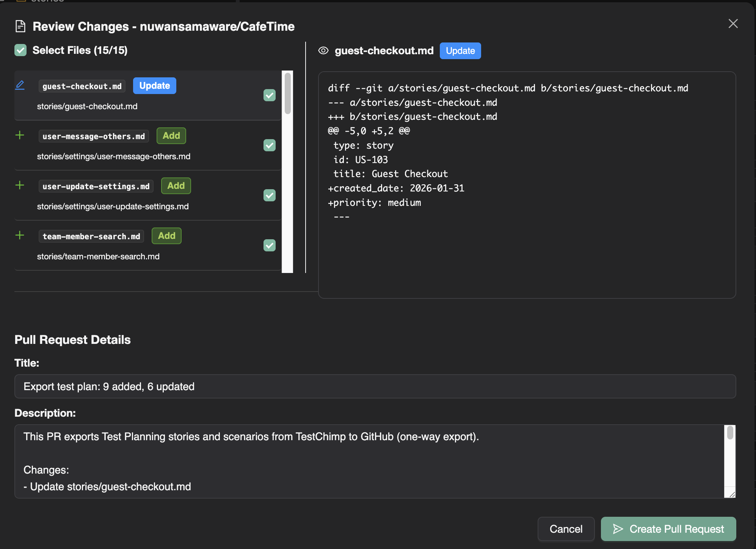Close the Review Changes dialog
This screenshot has width=756, height=549.
pos(733,24)
